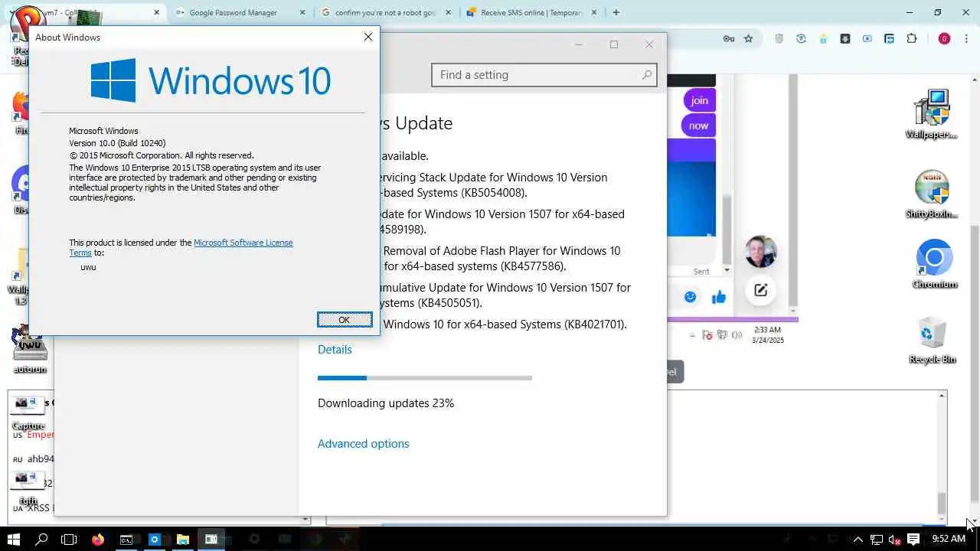Click the compose new message pencil icon

coord(760,290)
